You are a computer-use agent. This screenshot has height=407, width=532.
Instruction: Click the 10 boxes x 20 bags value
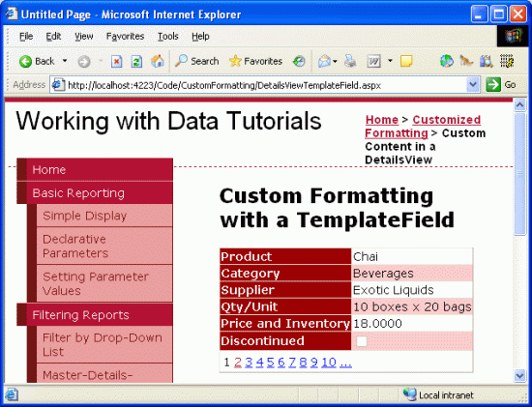point(412,307)
